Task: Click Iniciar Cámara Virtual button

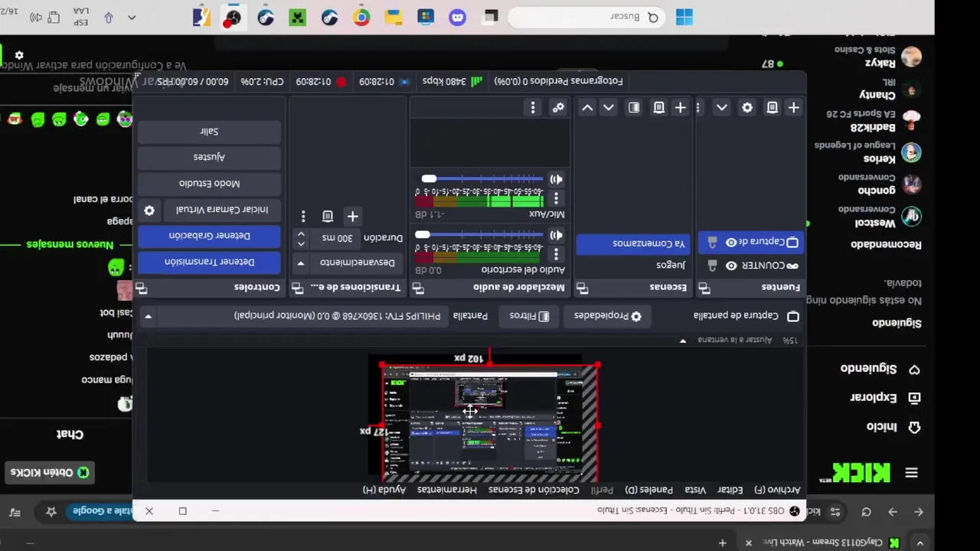Action: click(222, 210)
